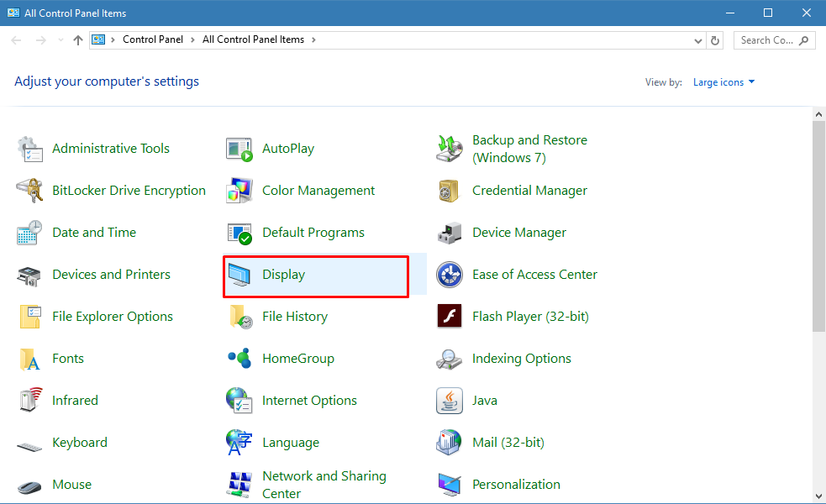Click the Search Control Panel field
The width and height of the screenshot is (826, 504).
[x=766, y=40]
